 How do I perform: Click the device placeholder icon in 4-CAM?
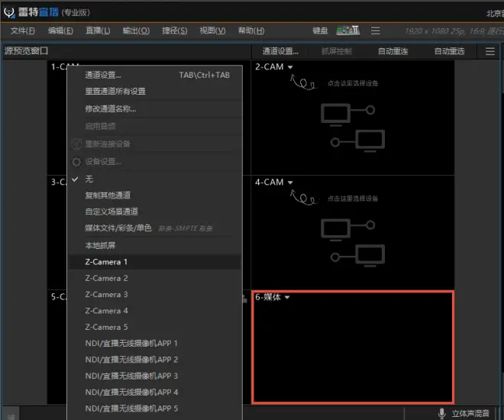[353, 243]
